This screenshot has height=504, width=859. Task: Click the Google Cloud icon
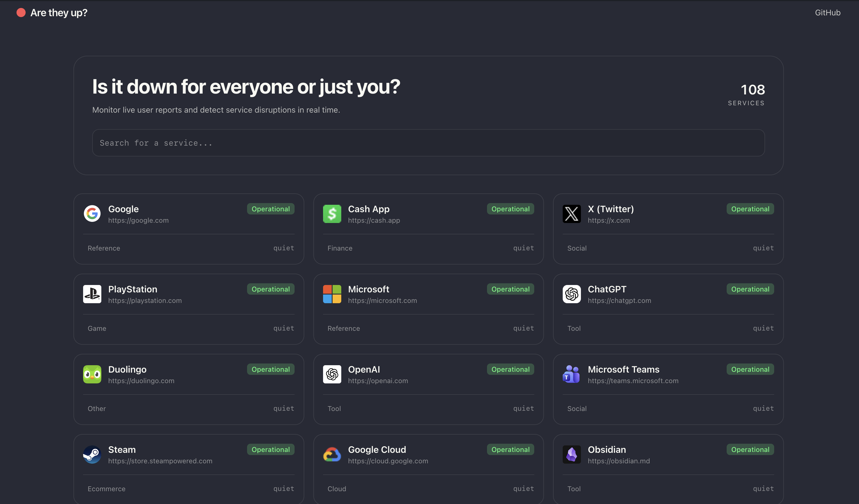[x=332, y=454]
